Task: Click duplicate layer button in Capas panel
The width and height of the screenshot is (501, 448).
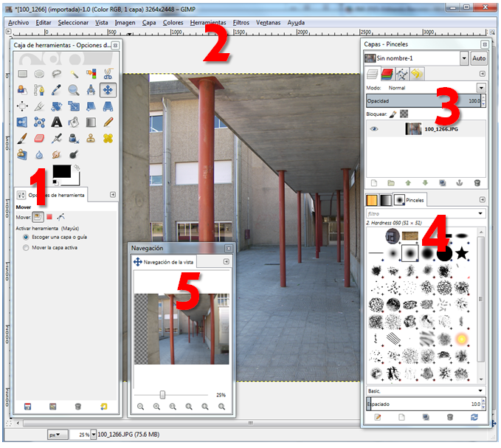Action: [x=442, y=183]
